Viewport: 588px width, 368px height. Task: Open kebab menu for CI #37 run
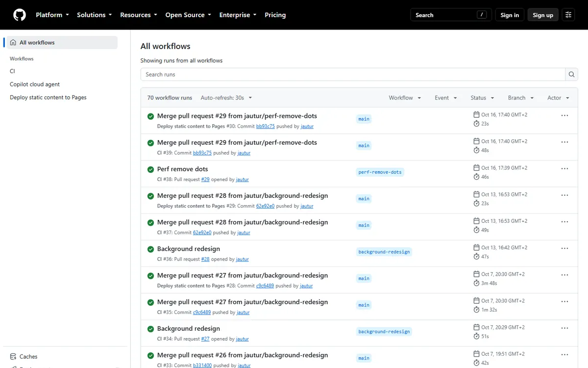point(564,222)
